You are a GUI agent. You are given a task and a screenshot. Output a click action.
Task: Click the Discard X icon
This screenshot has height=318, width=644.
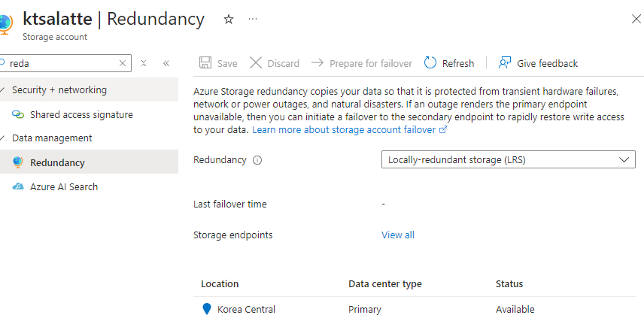[256, 63]
